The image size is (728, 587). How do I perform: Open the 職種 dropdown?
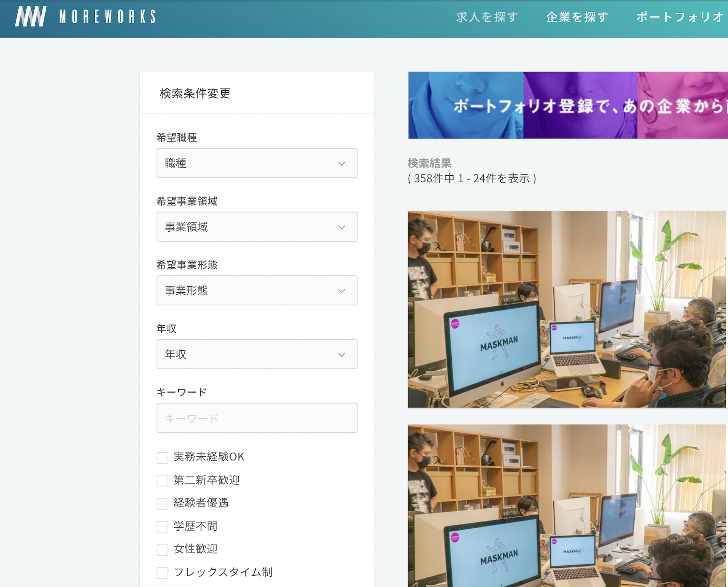pos(257,163)
